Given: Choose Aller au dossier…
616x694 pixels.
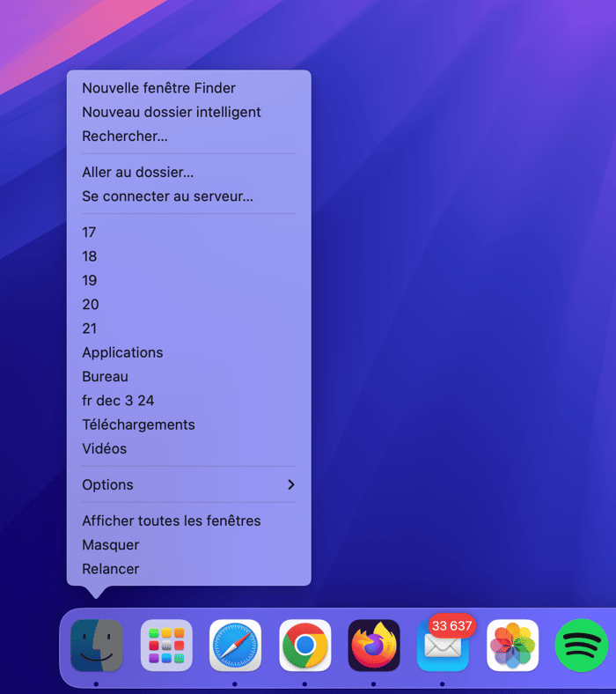Looking at the screenshot, I should [189, 172].
